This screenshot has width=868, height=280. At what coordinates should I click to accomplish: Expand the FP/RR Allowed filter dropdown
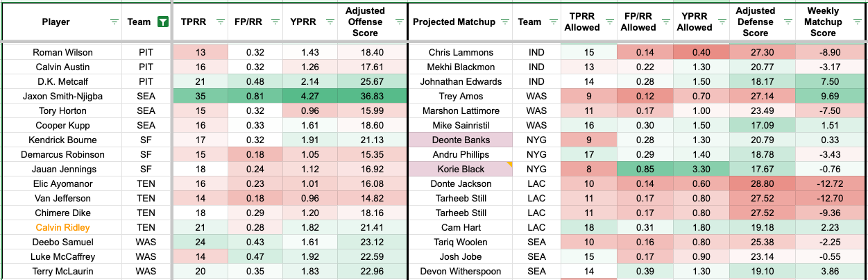(665, 22)
